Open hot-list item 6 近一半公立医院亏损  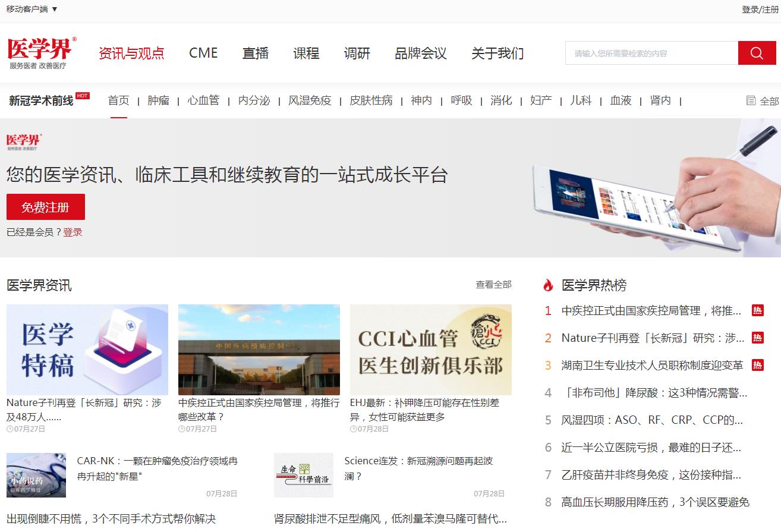point(651,447)
